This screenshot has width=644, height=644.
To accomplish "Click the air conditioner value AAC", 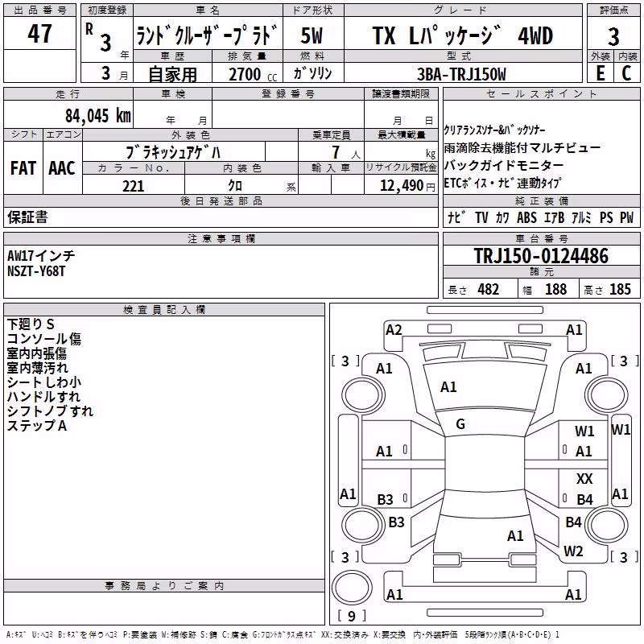I will point(62,168).
